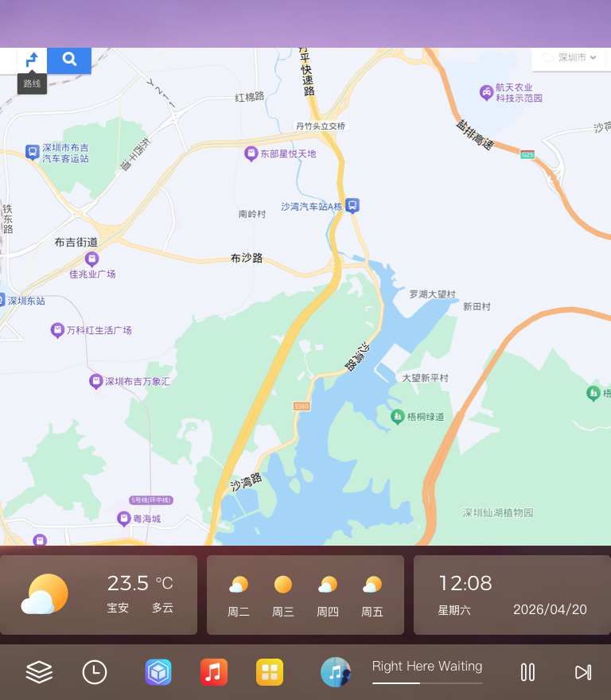Open the layers stack icon in dock
The image size is (611, 700).
coord(39,672)
